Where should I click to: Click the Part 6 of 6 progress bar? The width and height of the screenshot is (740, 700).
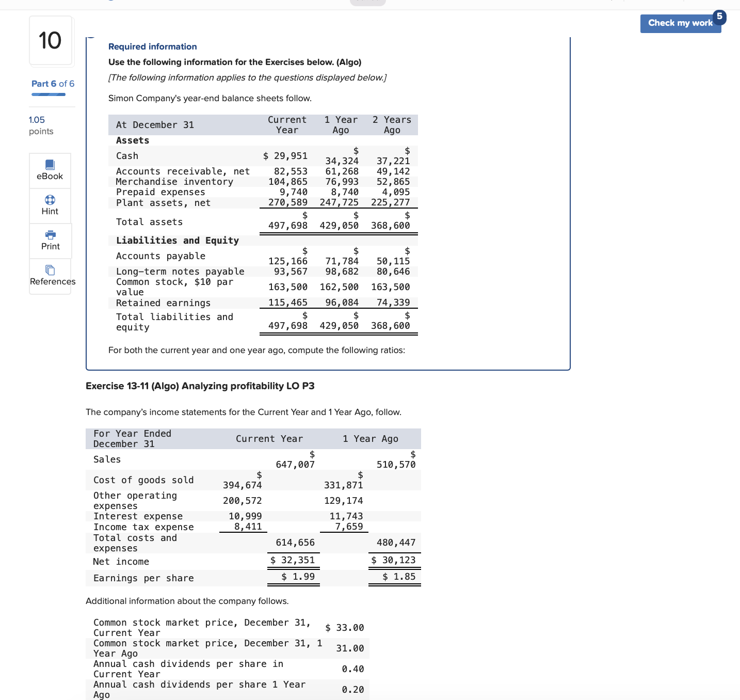(48, 94)
